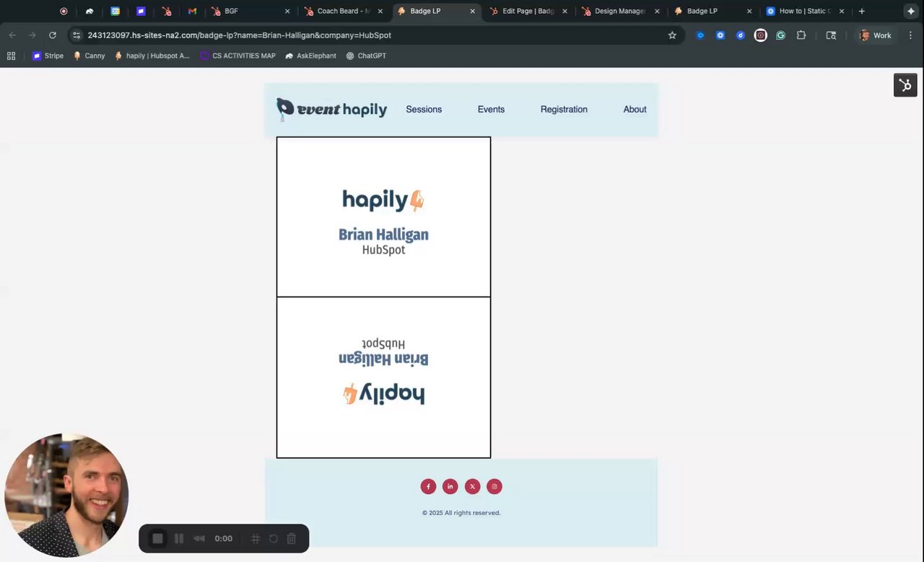Go forward in browser history
Viewport: 924px width, 562px height.
coord(32,35)
